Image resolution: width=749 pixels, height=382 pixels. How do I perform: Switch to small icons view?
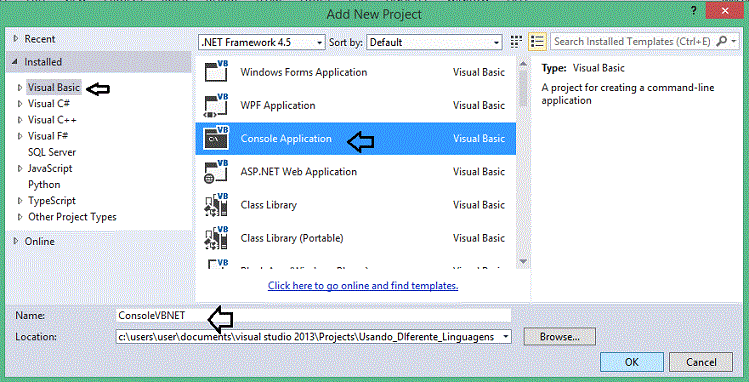pos(516,42)
